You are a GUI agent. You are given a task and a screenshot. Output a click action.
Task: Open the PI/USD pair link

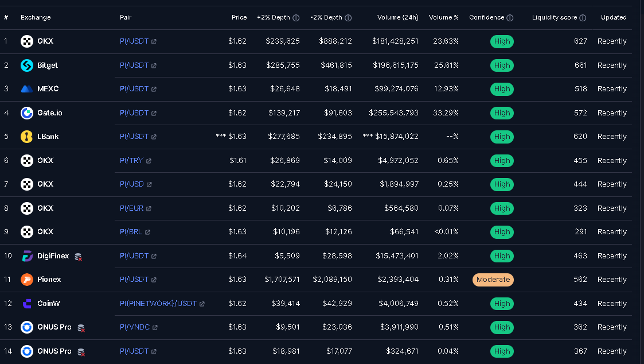tap(132, 184)
